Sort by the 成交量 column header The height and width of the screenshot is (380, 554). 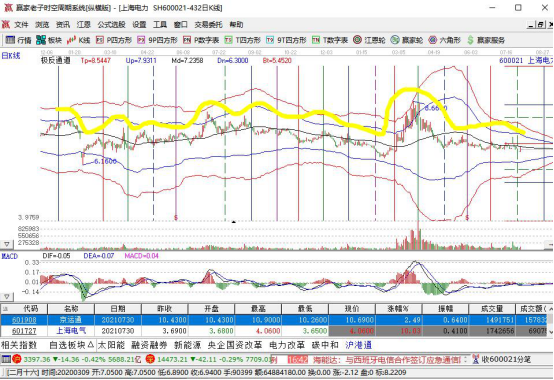click(x=492, y=309)
